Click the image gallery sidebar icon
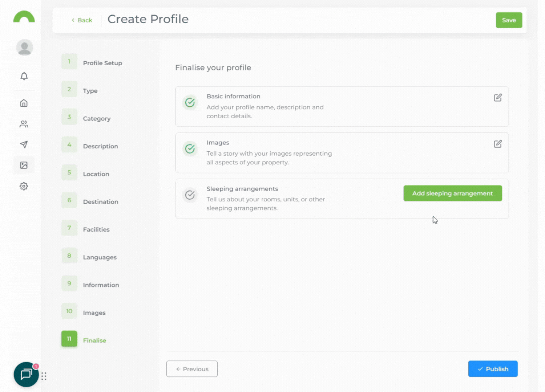This screenshot has height=392, width=545. pos(24,165)
